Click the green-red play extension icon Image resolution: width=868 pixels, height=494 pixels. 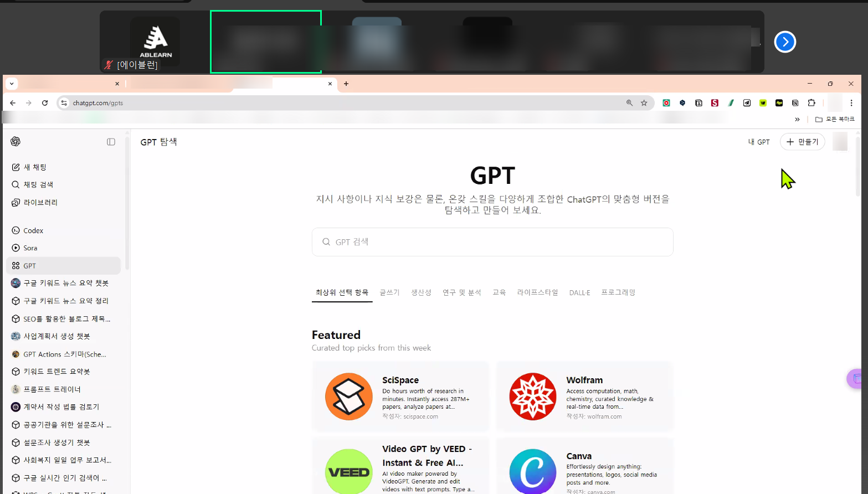pyautogui.click(x=666, y=103)
